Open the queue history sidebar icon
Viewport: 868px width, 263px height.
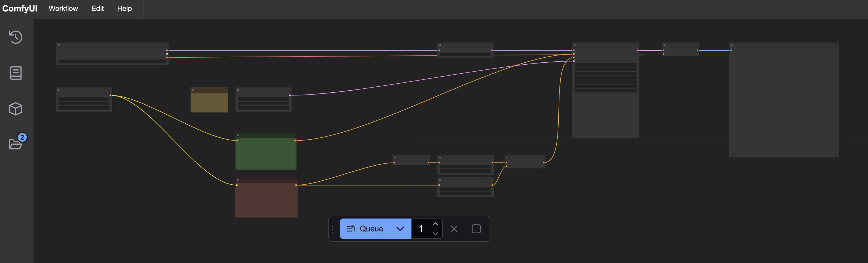(x=15, y=37)
